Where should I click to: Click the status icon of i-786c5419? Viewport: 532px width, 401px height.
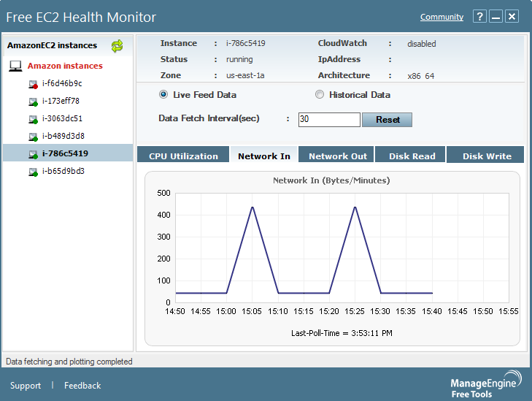[33, 155]
